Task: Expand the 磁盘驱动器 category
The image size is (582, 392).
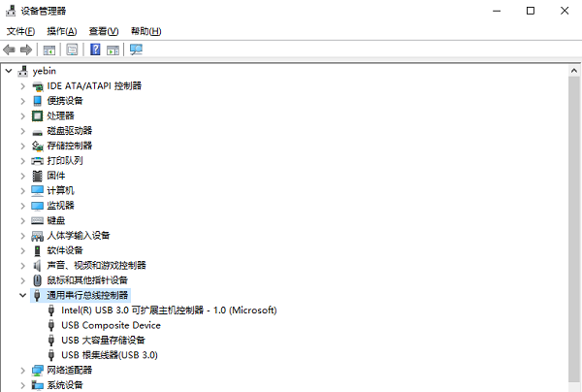Action: point(22,131)
